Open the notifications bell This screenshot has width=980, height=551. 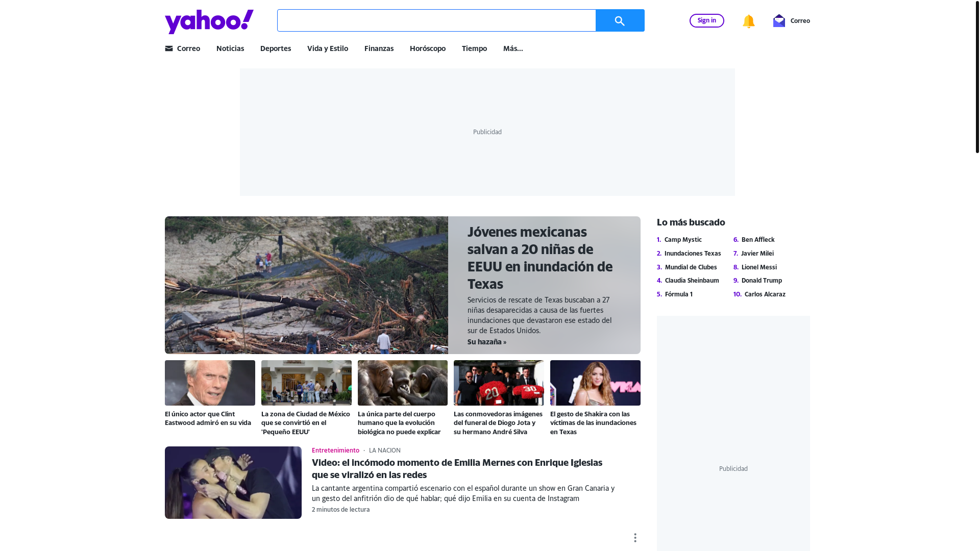pyautogui.click(x=748, y=21)
